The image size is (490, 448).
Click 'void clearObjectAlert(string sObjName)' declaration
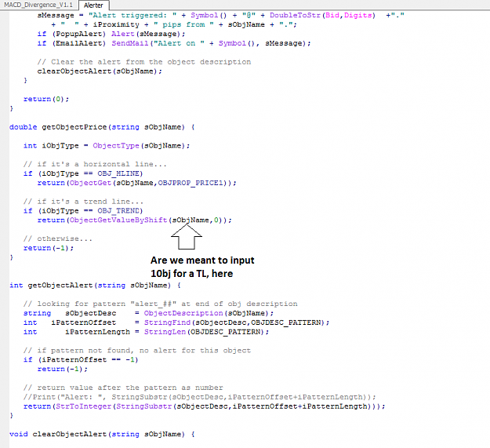tap(102, 434)
